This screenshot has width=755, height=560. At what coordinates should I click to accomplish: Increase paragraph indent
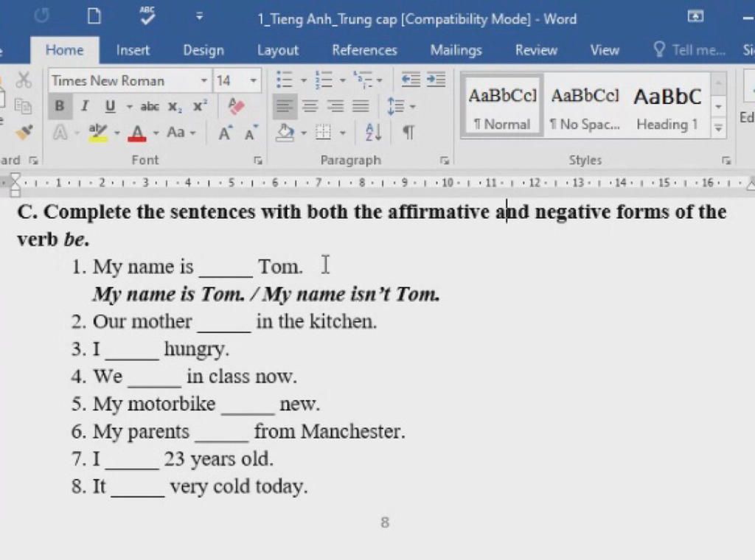(436, 80)
